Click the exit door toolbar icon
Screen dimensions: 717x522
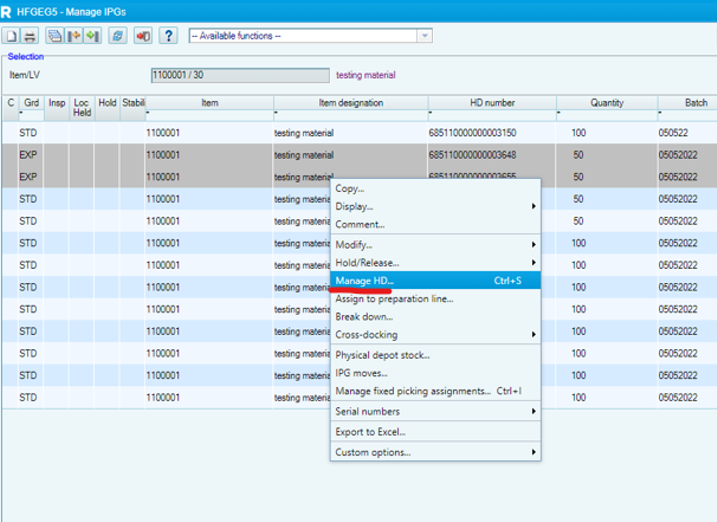[x=144, y=36]
